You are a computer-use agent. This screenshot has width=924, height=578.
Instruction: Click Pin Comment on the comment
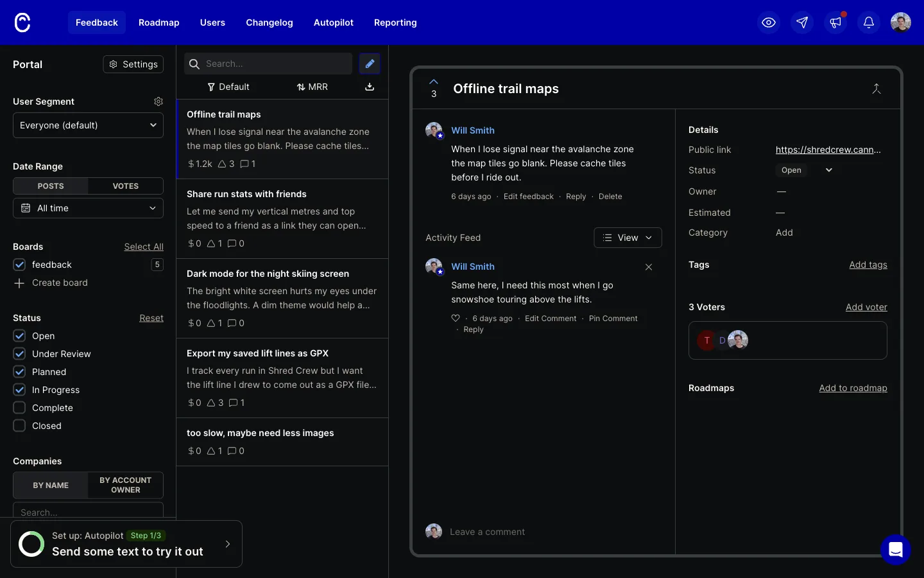(x=613, y=319)
